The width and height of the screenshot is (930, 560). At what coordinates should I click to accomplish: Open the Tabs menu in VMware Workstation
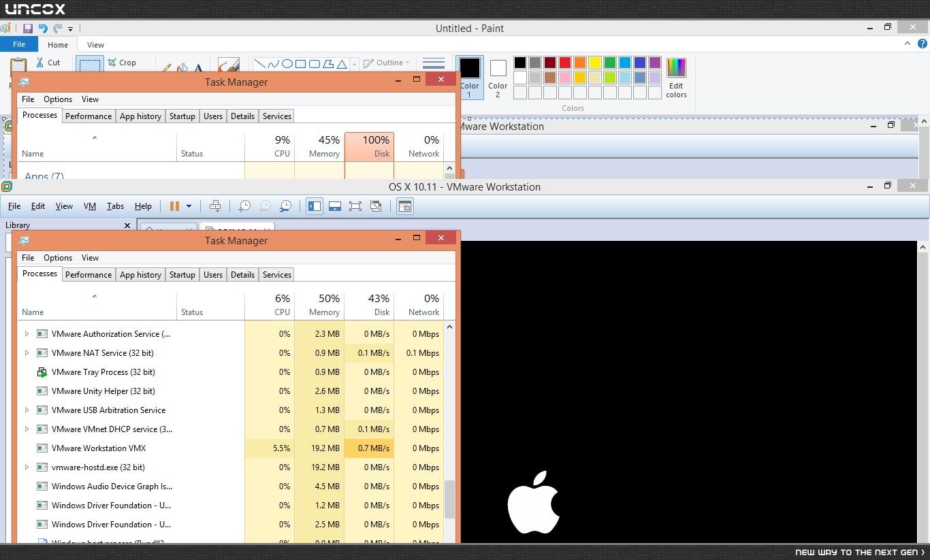point(115,206)
